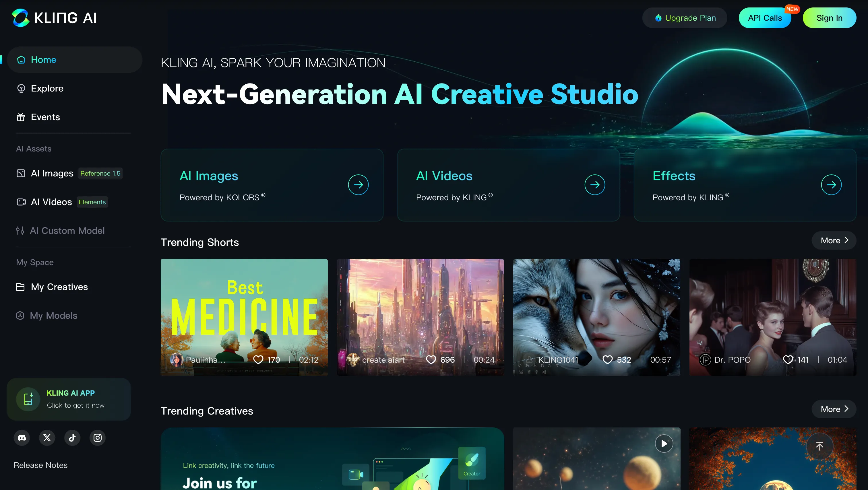Play the planets creative video
Screen dimensions: 868x490
[664, 444]
